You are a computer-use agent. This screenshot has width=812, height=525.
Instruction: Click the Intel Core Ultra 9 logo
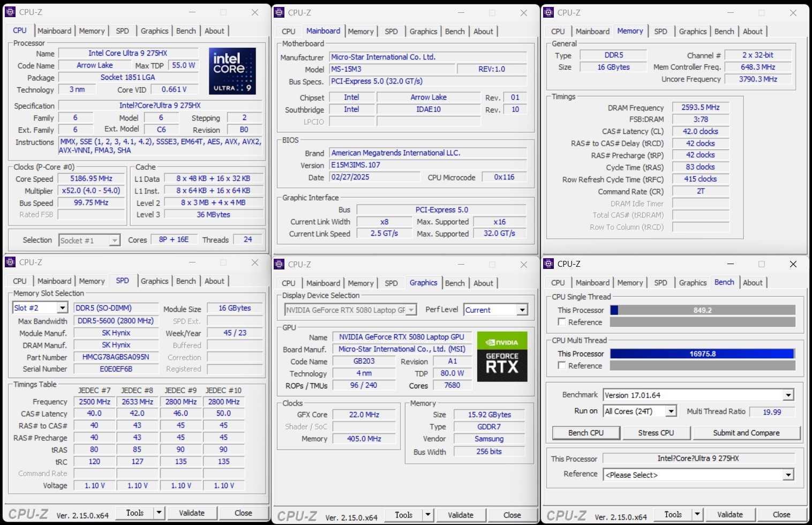(232, 71)
